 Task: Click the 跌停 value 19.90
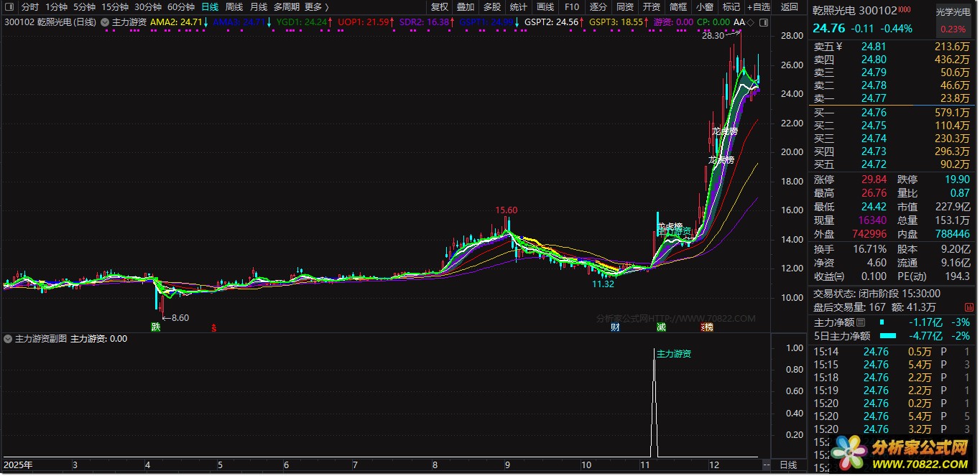(957, 180)
